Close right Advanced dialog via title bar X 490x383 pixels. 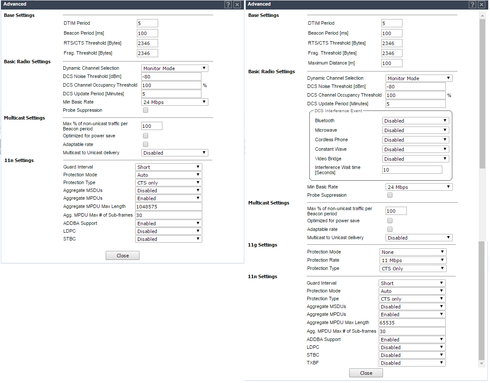pos(481,4)
